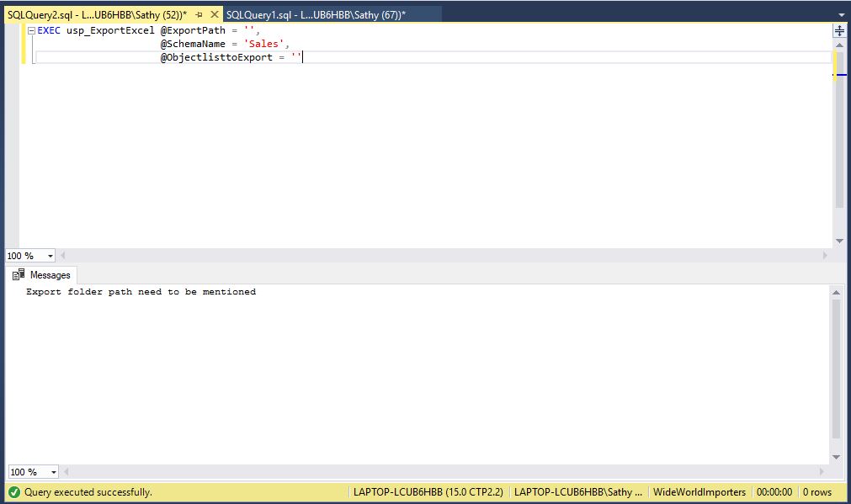The width and height of the screenshot is (851, 504).
Task: Click the editor scroll down arrow
Action: point(839,241)
